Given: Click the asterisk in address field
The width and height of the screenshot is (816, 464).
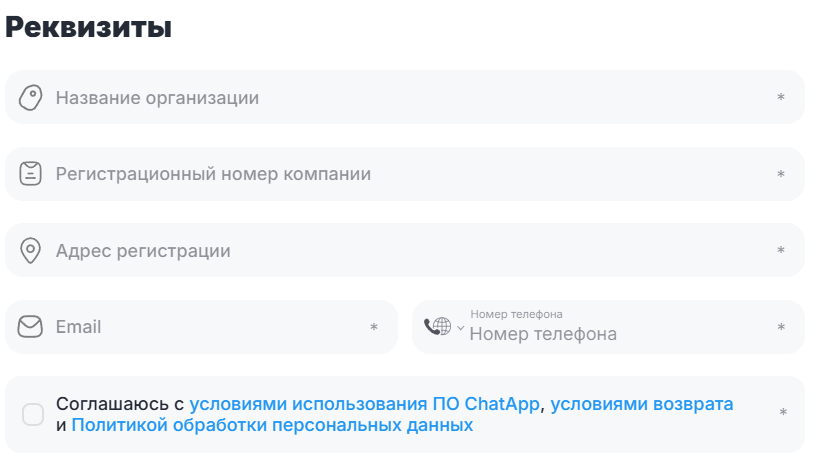Looking at the screenshot, I should point(781,250).
